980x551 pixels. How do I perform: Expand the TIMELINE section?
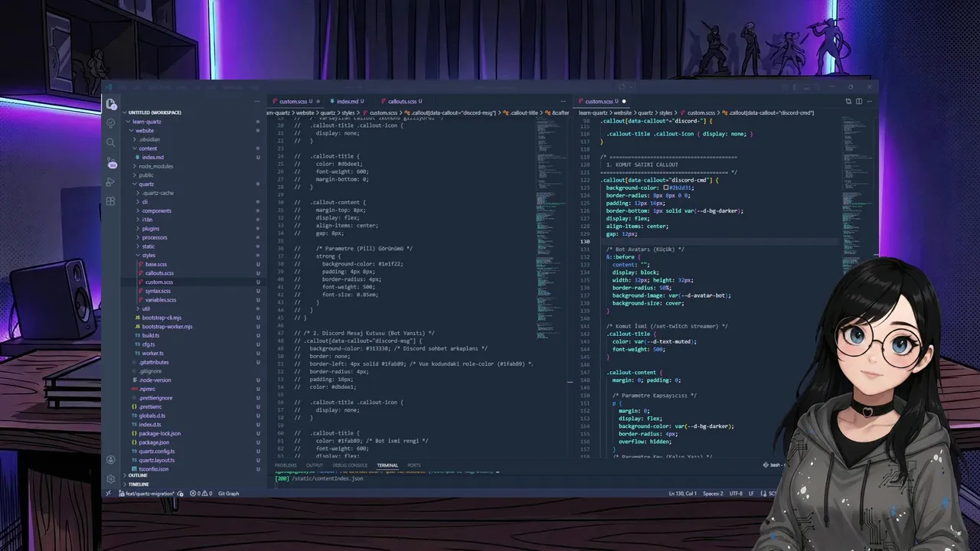point(139,484)
